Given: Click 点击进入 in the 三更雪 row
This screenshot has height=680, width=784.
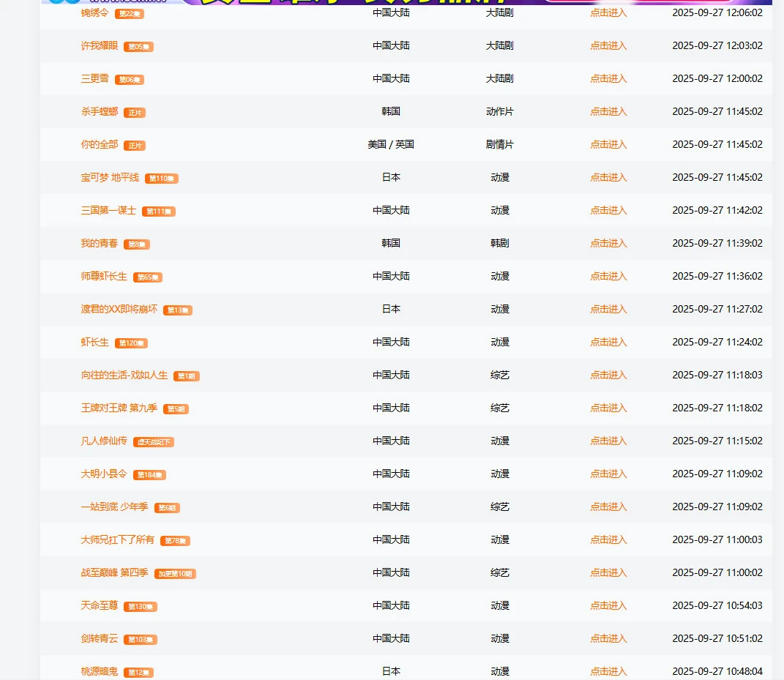Looking at the screenshot, I should point(608,78).
